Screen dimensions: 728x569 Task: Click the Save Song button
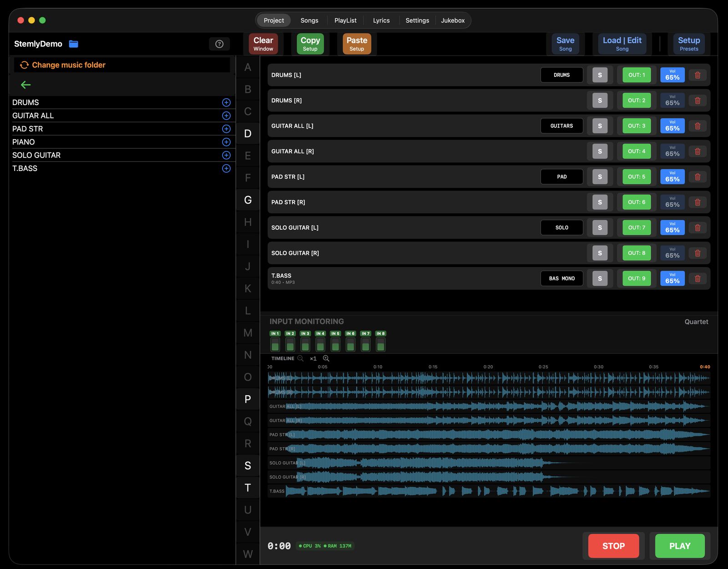565,44
